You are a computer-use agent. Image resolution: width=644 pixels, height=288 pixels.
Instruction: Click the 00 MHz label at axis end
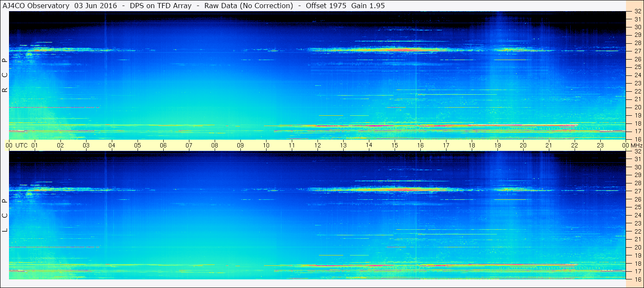tap(632, 145)
